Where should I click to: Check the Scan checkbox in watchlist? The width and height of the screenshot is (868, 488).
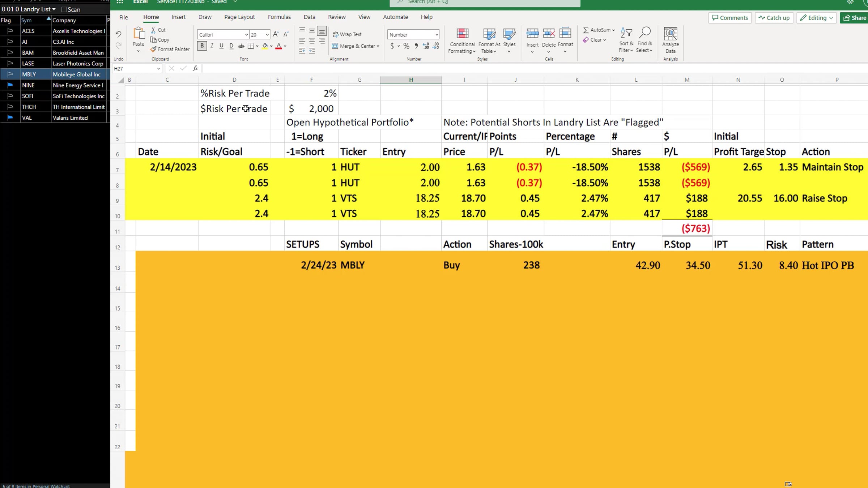point(64,9)
